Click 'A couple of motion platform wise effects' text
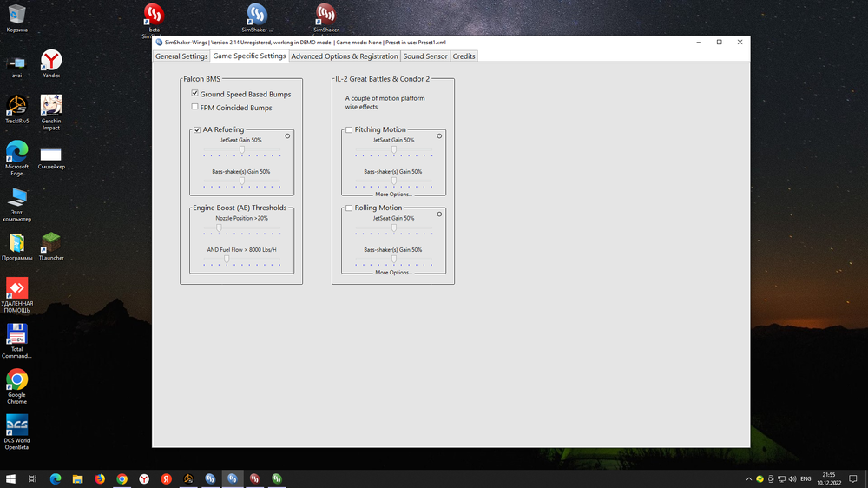The height and width of the screenshot is (488, 868). [385, 102]
